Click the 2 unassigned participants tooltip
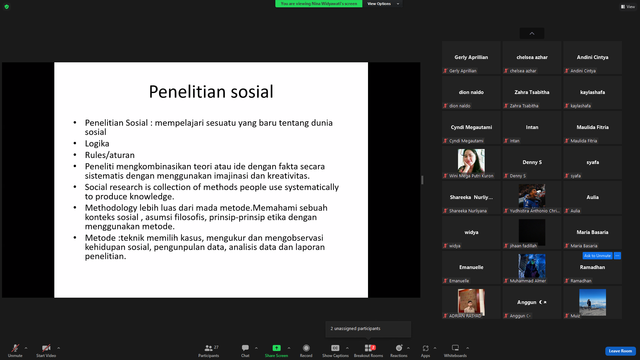The image size is (640, 360). pyautogui.click(x=368, y=329)
